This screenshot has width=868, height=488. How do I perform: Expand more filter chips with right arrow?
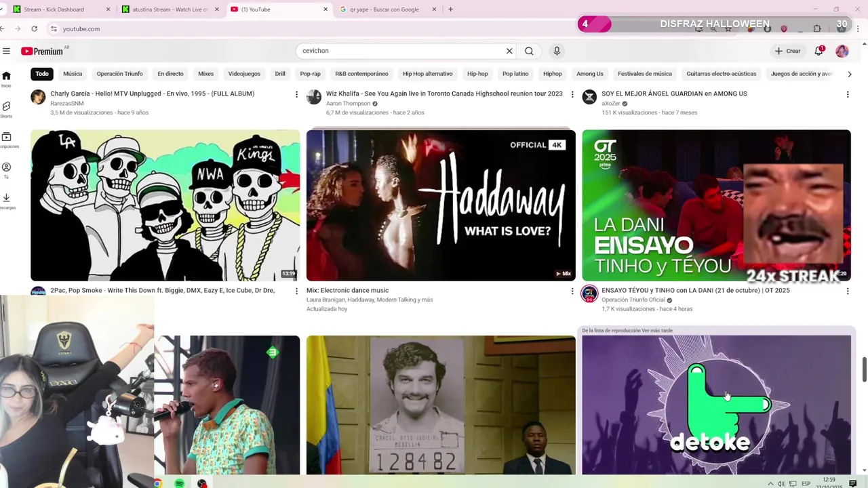(849, 74)
